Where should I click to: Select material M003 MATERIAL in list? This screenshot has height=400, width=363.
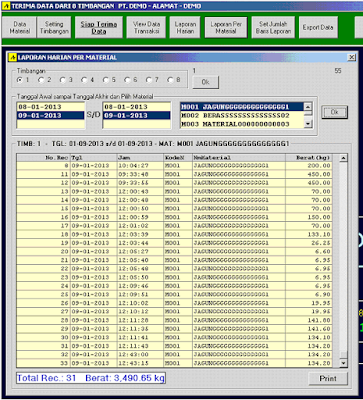242,124
